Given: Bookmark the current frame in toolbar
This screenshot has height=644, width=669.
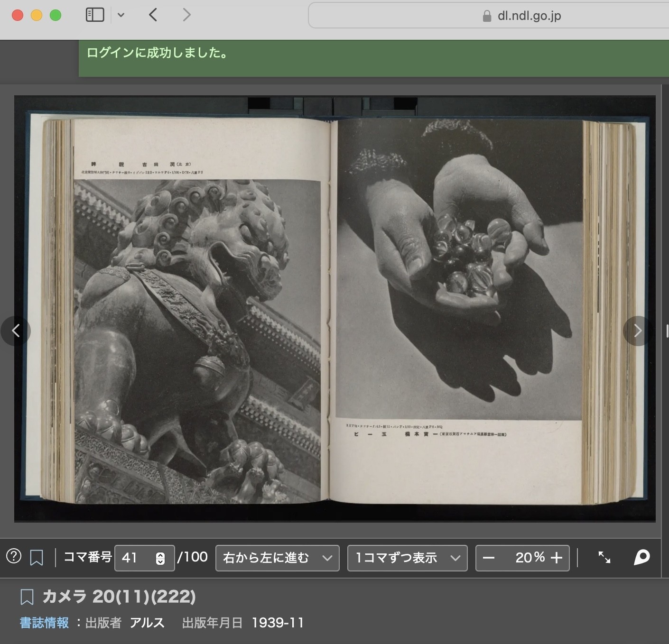Looking at the screenshot, I should point(37,558).
